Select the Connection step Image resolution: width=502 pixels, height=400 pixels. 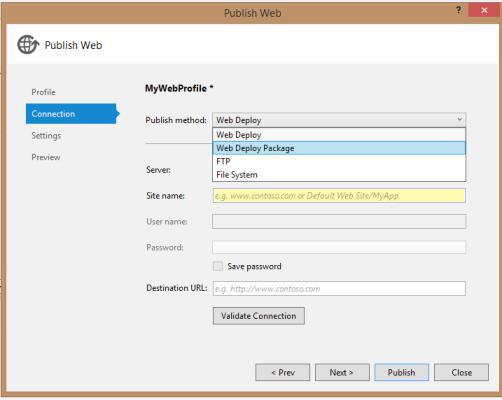pos(72,114)
